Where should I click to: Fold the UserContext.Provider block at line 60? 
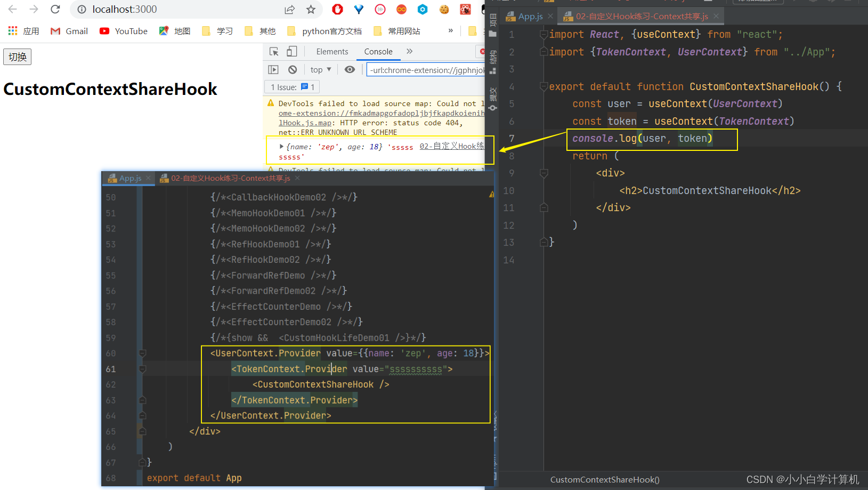point(142,353)
